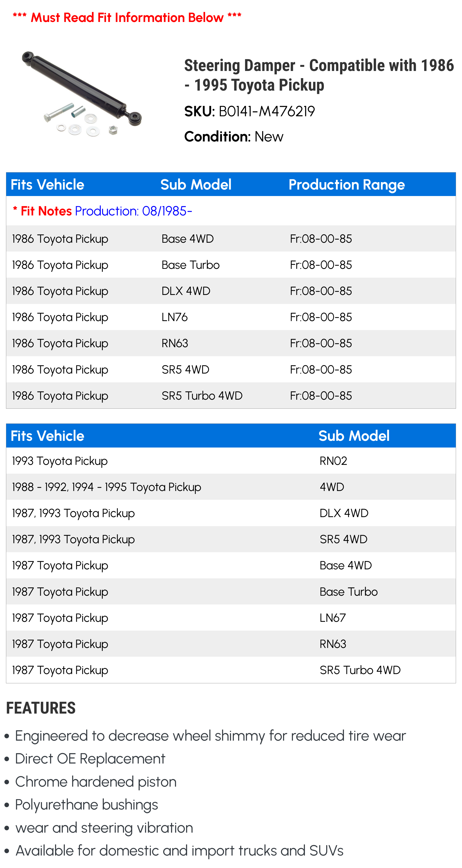Click the 1986 LN76 sub model cell
This screenshot has height=868, width=462.
tap(174, 317)
